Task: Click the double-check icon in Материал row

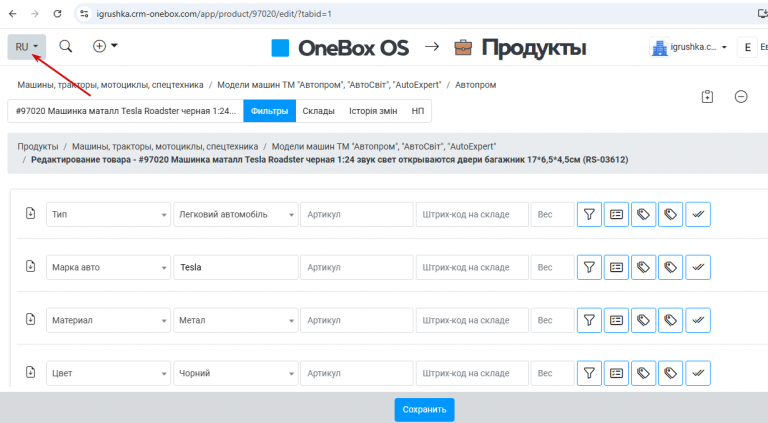Action: (x=698, y=320)
